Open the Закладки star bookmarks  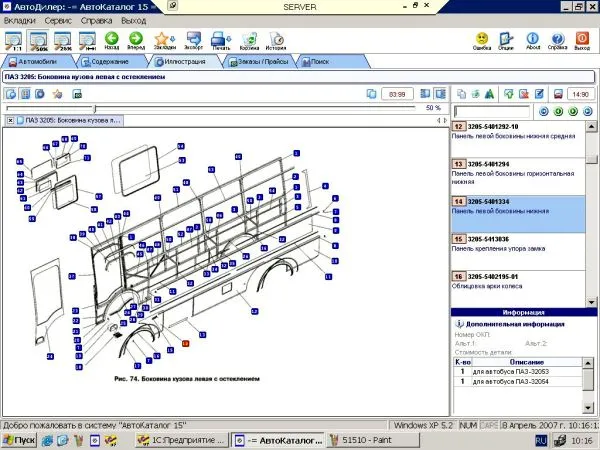[161, 41]
